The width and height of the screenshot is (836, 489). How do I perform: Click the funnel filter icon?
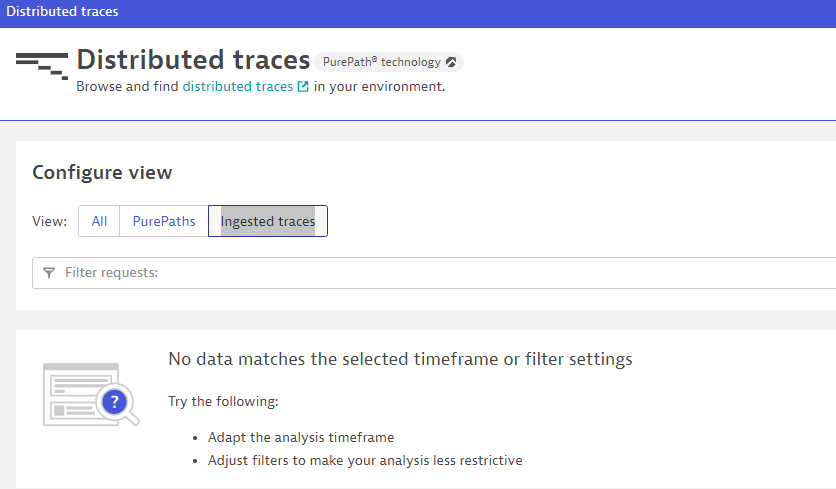point(49,273)
